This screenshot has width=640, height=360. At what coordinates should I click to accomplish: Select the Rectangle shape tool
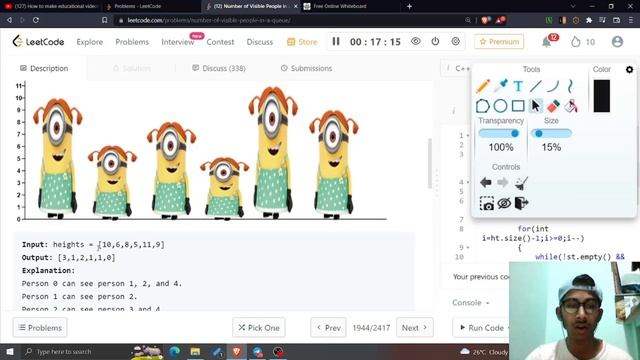coord(518,106)
